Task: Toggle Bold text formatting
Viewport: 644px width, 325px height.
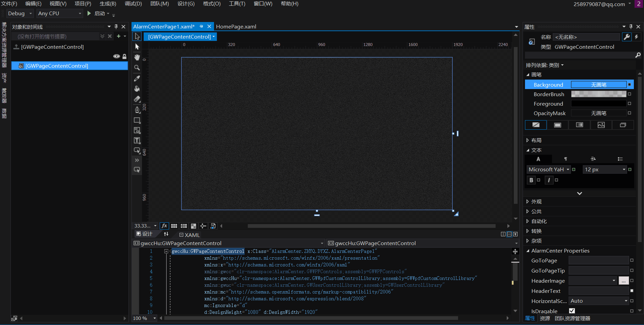Action: 531,180
